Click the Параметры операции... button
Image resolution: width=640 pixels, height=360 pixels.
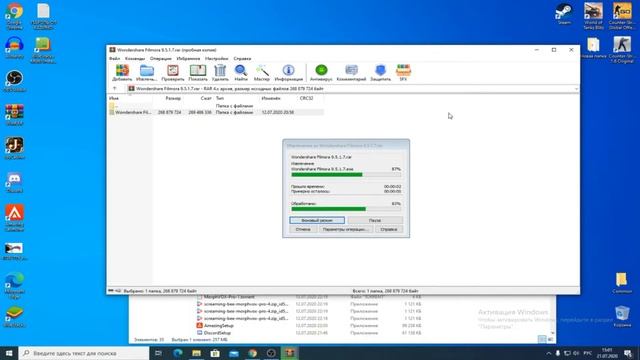(346, 229)
